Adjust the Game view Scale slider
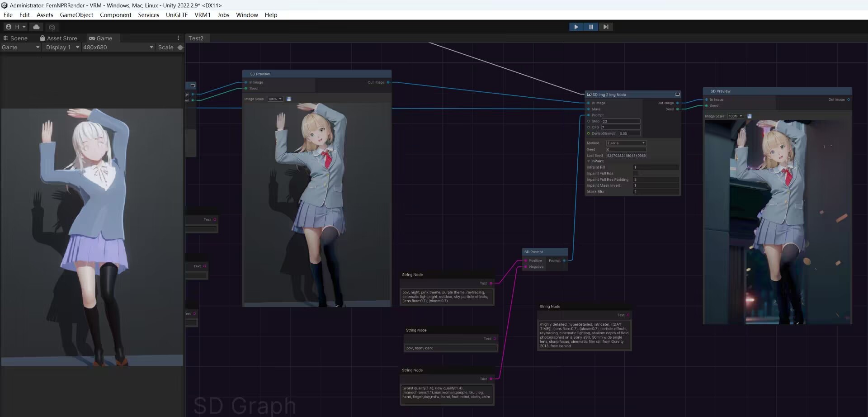 coord(180,47)
